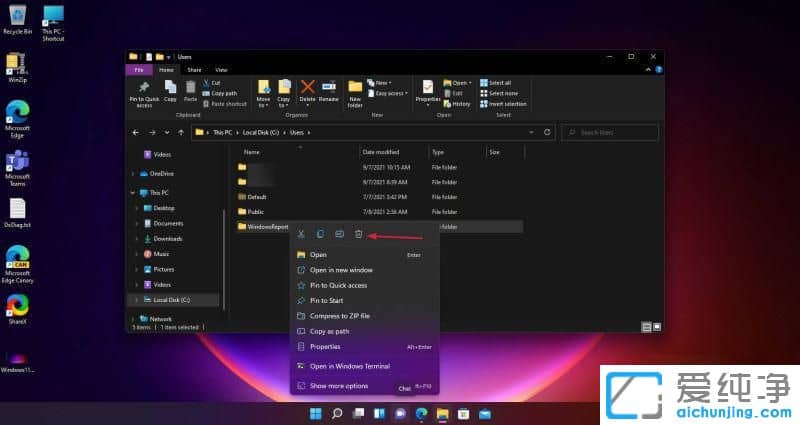Select the Default folder row
This screenshot has height=425, width=800.
(x=380, y=197)
